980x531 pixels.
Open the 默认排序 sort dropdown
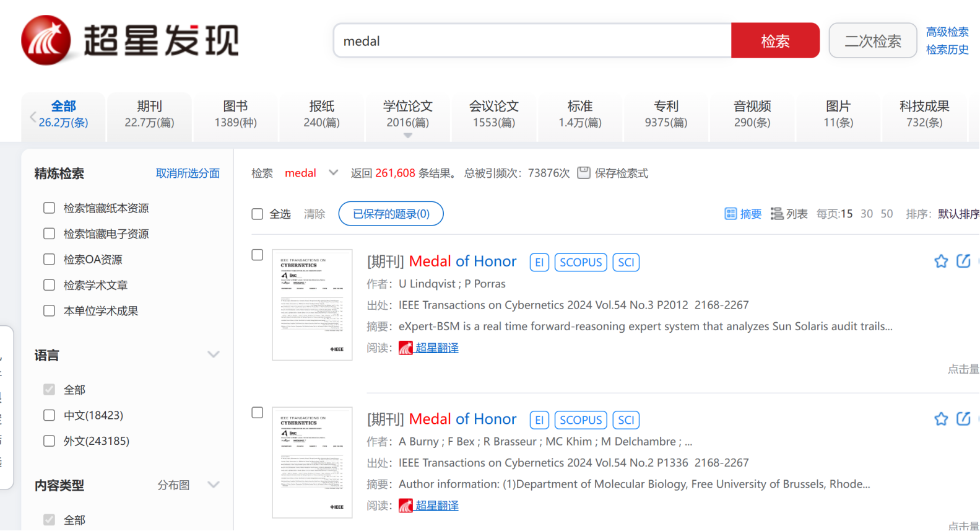coord(959,214)
